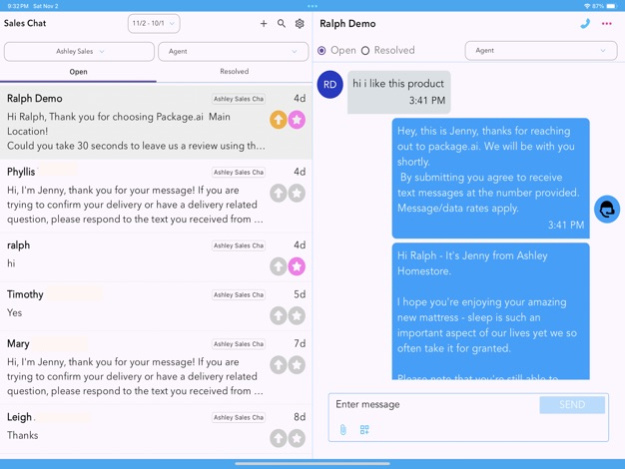Select the Resolved radio button
This screenshot has width=625, height=469.
pos(366,50)
